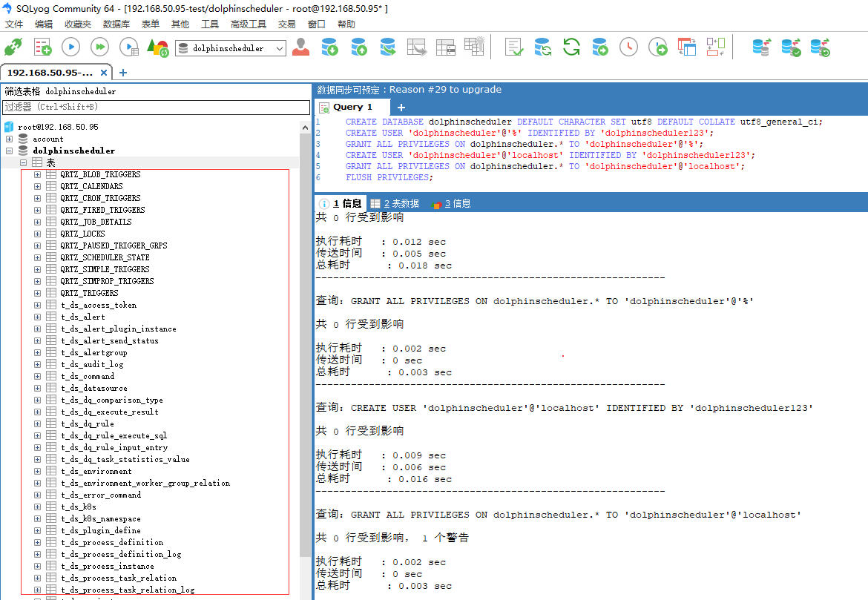Click the database with refresh arrows icon

click(x=542, y=47)
